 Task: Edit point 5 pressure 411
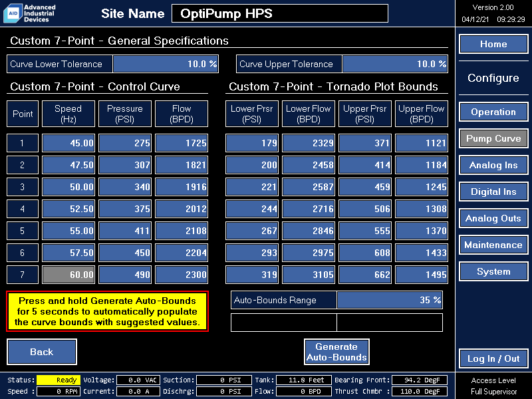(125, 231)
